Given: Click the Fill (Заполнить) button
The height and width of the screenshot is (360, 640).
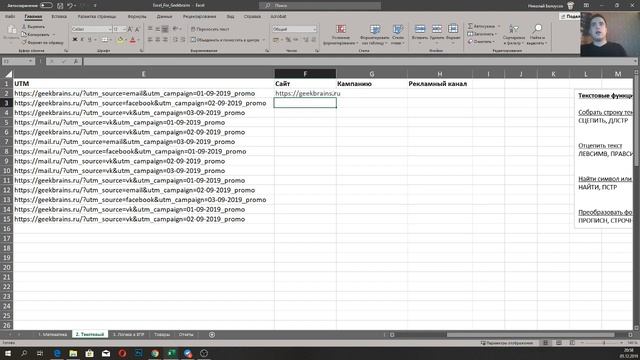Looking at the screenshot, I should pyautogui.click(x=482, y=34).
